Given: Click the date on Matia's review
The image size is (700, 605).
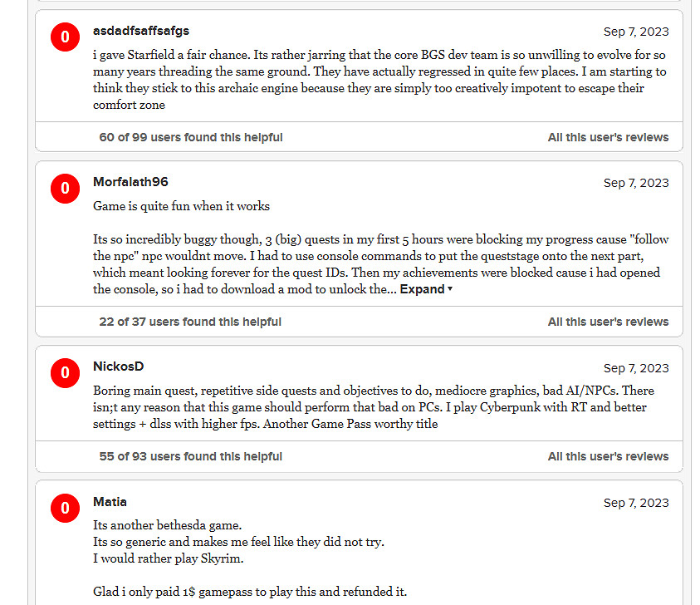Looking at the screenshot, I should pyautogui.click(x=635, y=503).
